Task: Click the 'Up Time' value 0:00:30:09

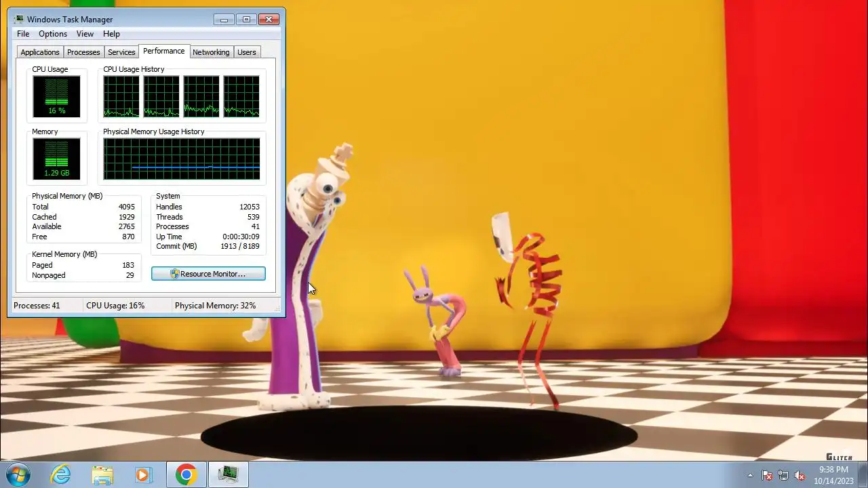Action: [x=241, y=237]
